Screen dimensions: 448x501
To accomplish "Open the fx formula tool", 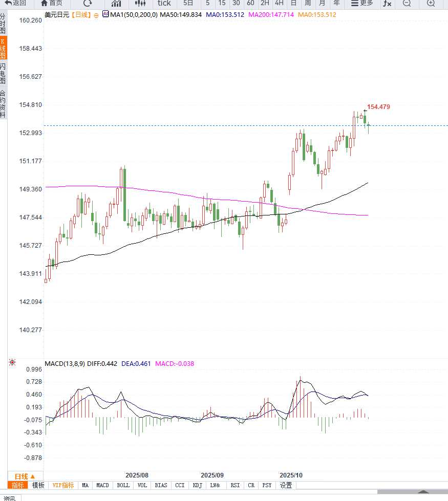I will tap(387, 3).
